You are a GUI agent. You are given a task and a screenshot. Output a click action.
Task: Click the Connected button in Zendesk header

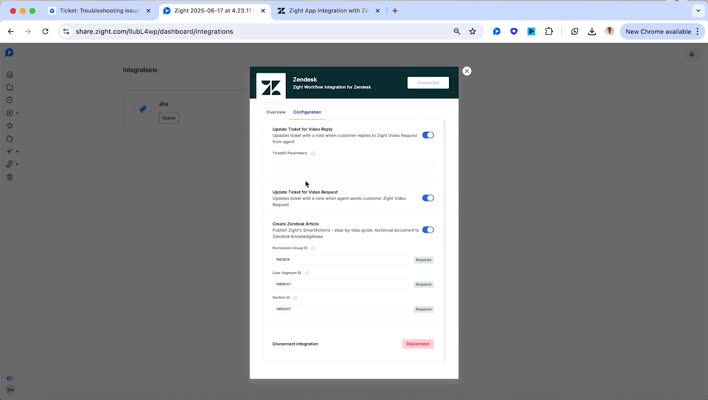[428, 83]
